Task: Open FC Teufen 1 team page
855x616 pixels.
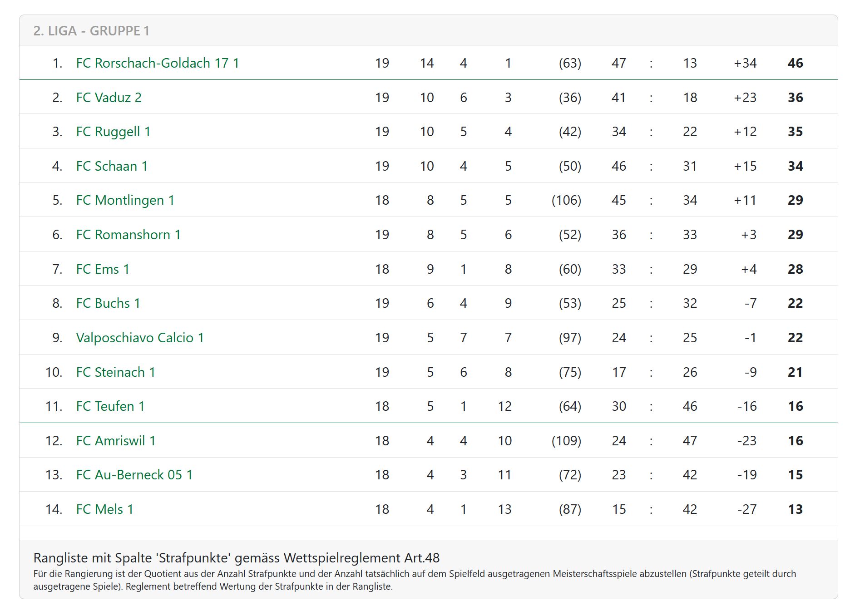Action: [110, 406]
